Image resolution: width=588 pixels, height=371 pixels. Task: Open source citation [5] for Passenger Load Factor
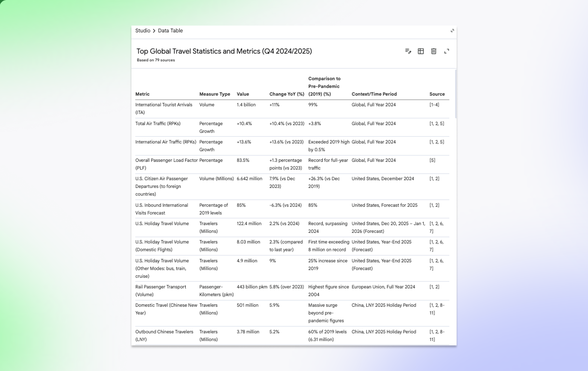pyautogui.click(x=432, y=160)
